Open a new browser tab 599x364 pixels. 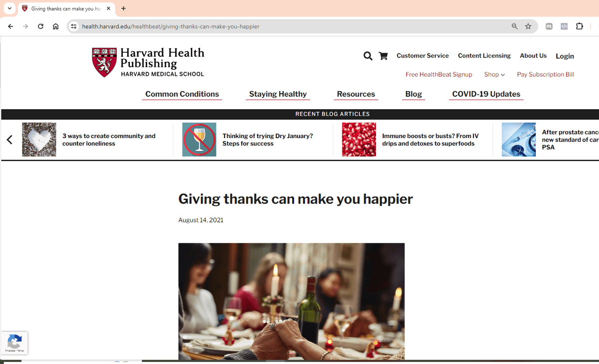123,8
